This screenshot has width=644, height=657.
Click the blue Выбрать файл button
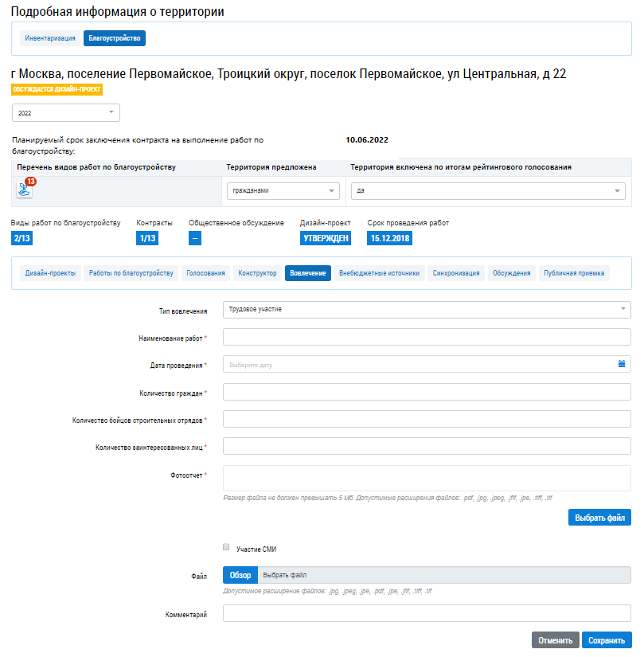click(x=599, y=518)
